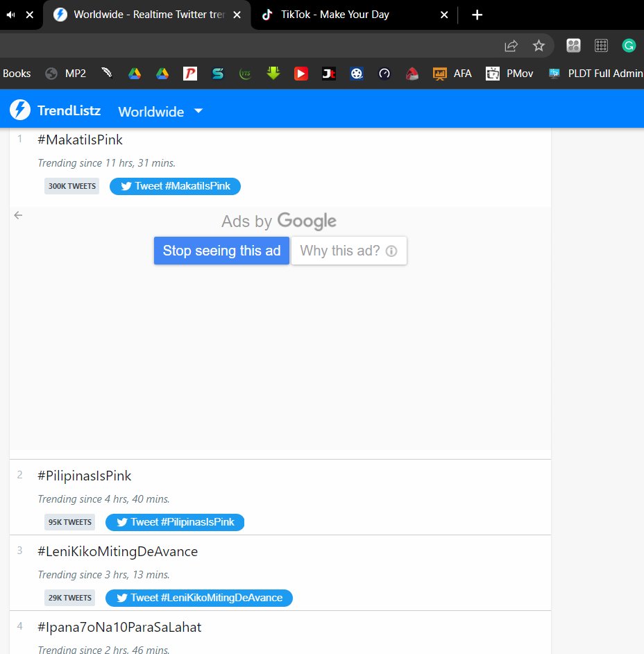Image resolution: width=644 pixels, height=654 pixels.
Task: Click the 300K TWEETS badge
Action: click(71, 186)
